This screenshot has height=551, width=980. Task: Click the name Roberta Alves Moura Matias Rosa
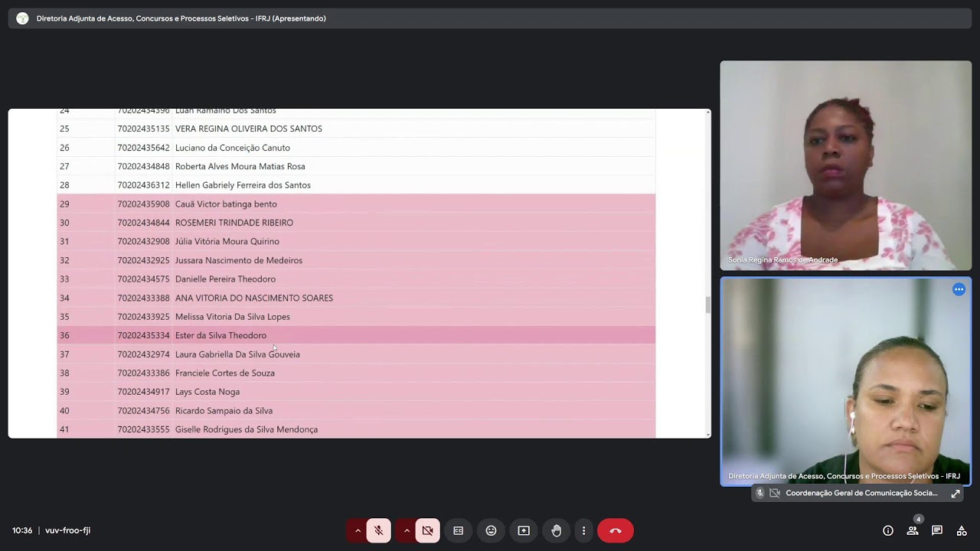pos(240,166)
